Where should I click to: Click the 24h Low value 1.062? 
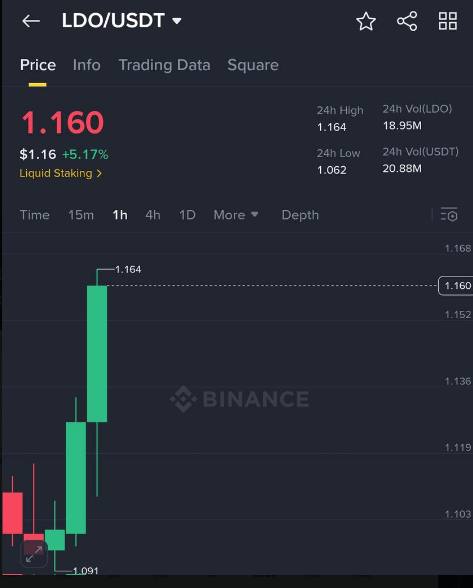332,170
